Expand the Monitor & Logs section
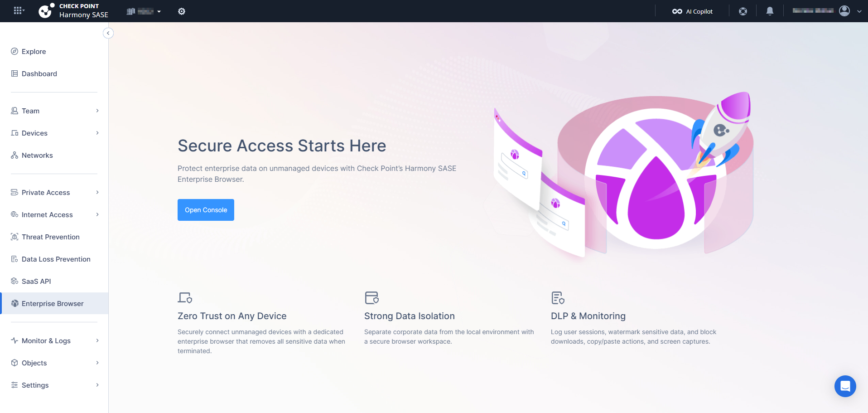The width and height of the screenshot is (868, 413). click(54, 340)
